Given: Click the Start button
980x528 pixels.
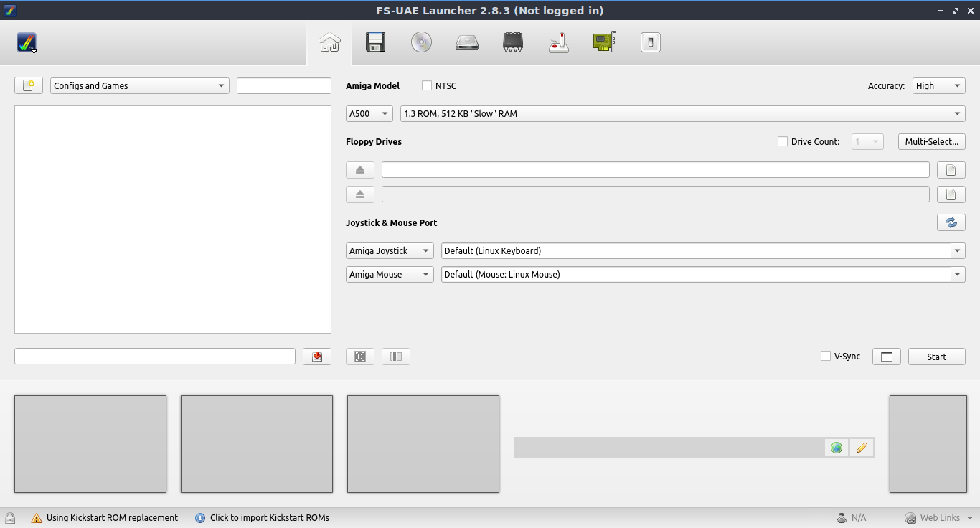Looking at the screenshot, I should click(x=937, y=357).
